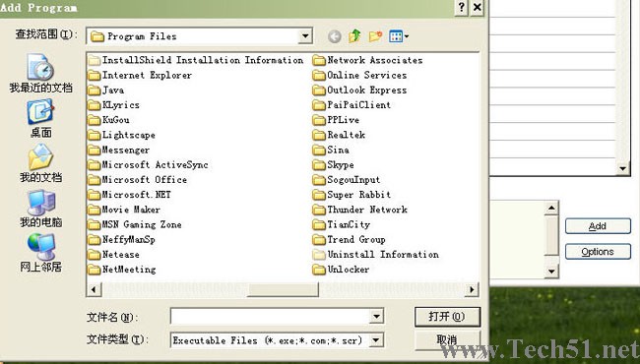The image size is (640, 364).
Task: Select the Movie Maker folder
Action: pos(124,210)
